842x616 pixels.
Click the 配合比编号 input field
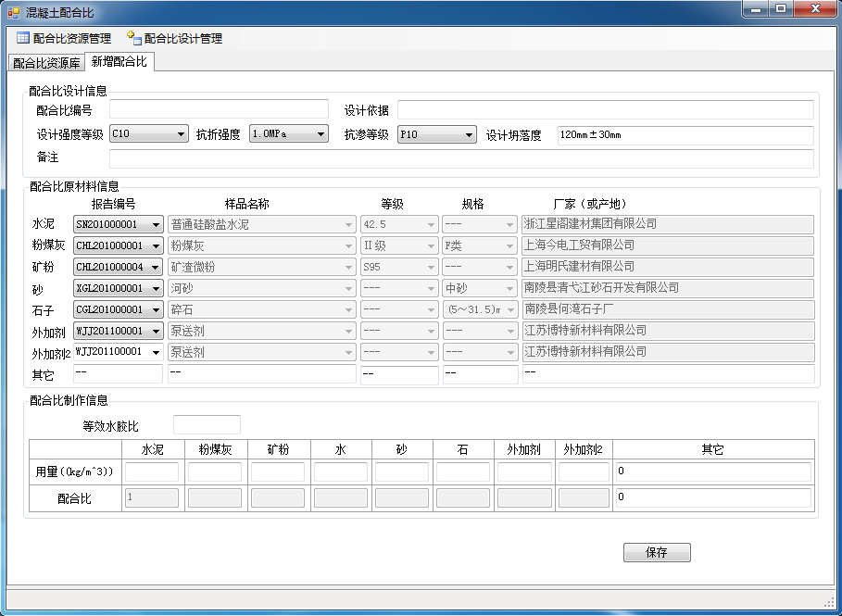(219, 110)
